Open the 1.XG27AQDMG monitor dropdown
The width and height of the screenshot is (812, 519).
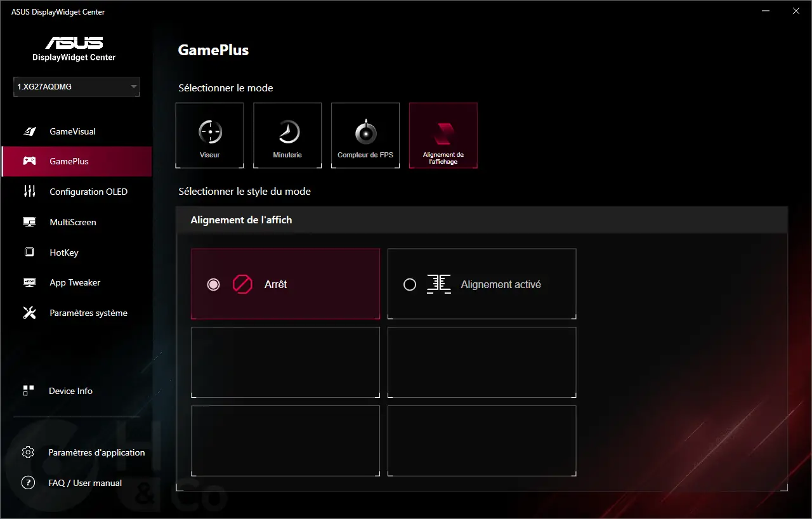click(76, 87)
